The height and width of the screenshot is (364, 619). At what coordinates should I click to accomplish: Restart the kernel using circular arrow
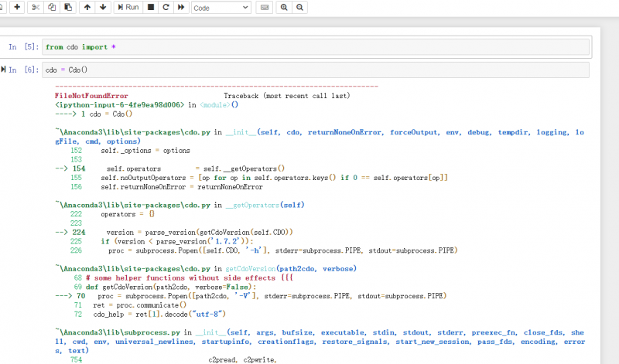(x=166, y=7)
